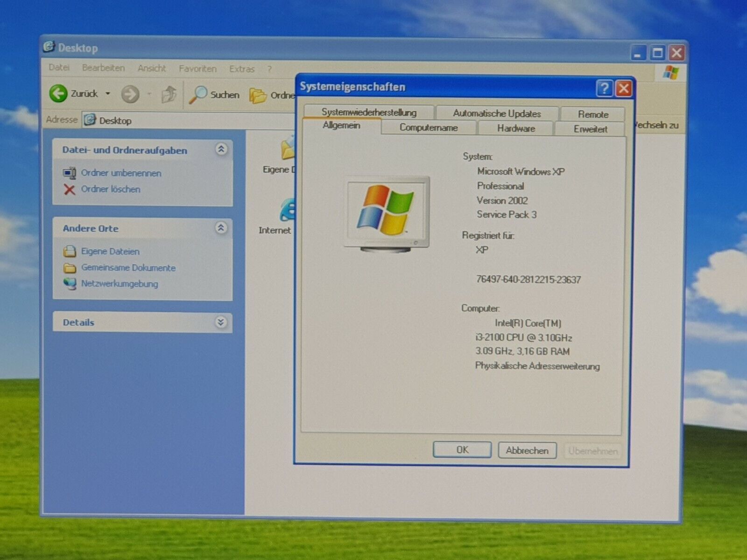Viewport: 747px width, 560px height.
Task: Click the Service Pack 3 text
Action: [507, 215]
